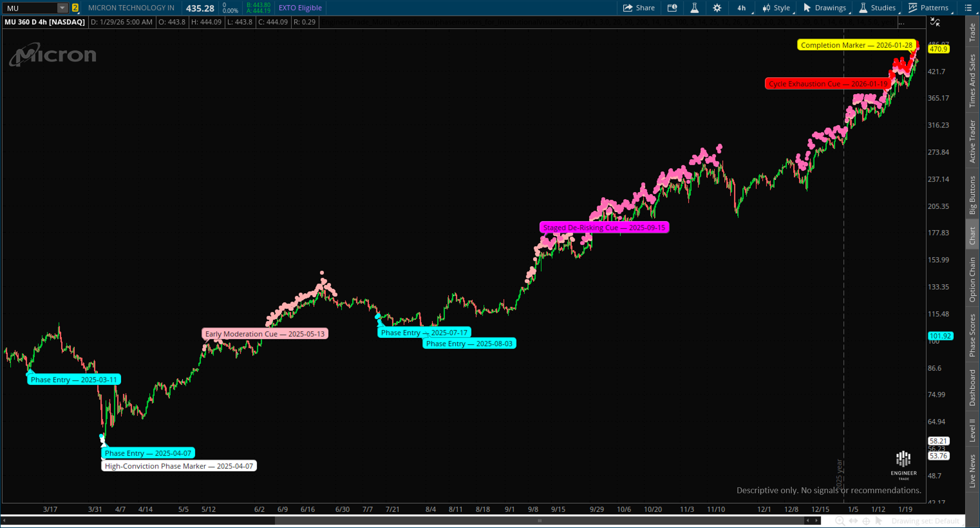
Task: Open the Studies menu
Action: click(x=877, y=8)
